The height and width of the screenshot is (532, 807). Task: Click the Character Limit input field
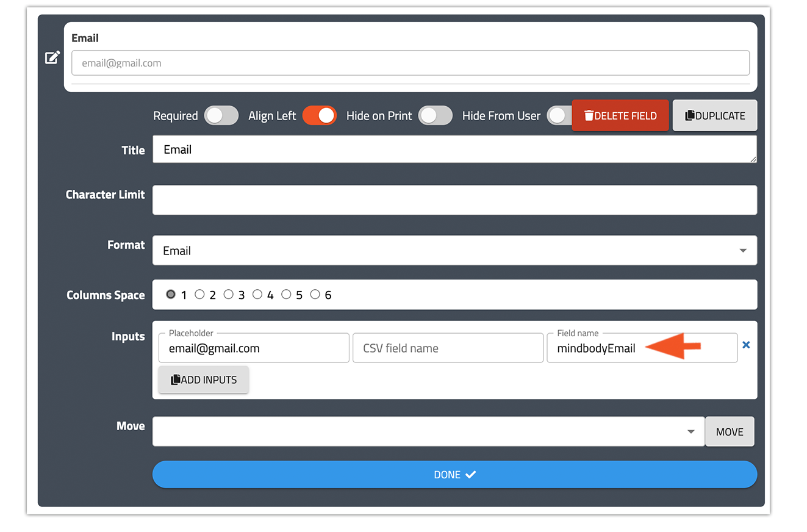tap(454, 200)
